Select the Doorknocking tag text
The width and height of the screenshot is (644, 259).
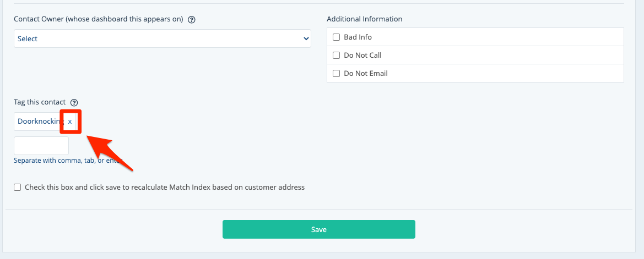(x=40, y=122)
